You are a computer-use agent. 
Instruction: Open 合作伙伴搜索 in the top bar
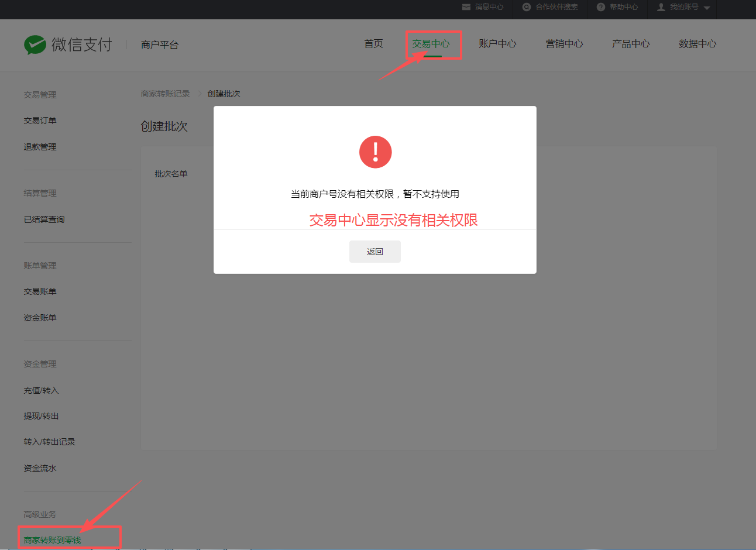[x=556, y=7]
